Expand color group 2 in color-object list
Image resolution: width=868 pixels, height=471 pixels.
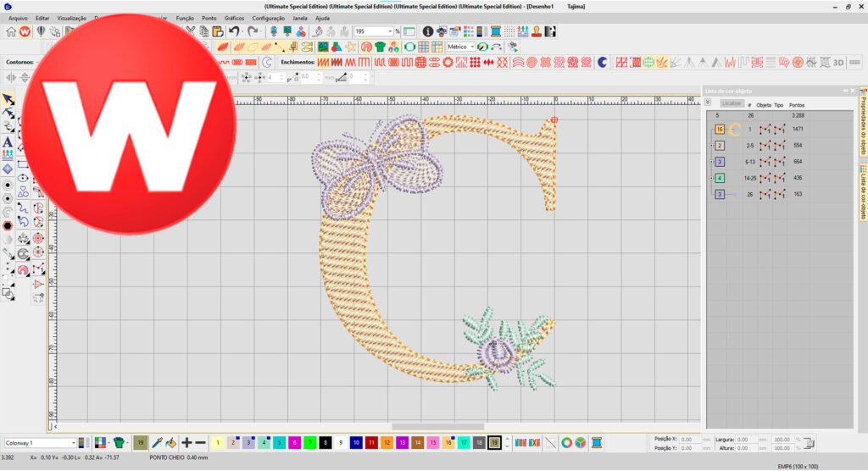coord(711,146)
